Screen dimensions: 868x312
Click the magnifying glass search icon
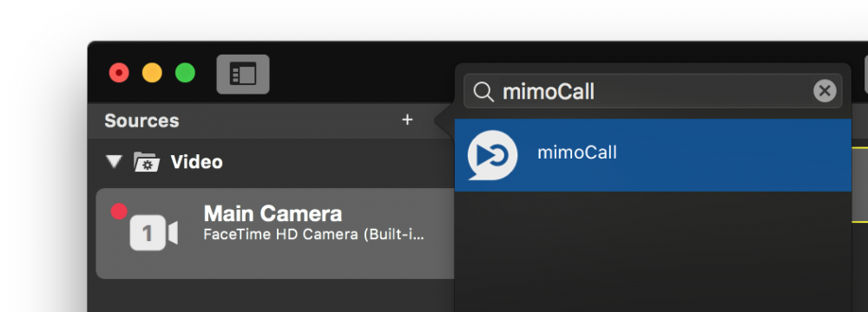coord(483,91)
